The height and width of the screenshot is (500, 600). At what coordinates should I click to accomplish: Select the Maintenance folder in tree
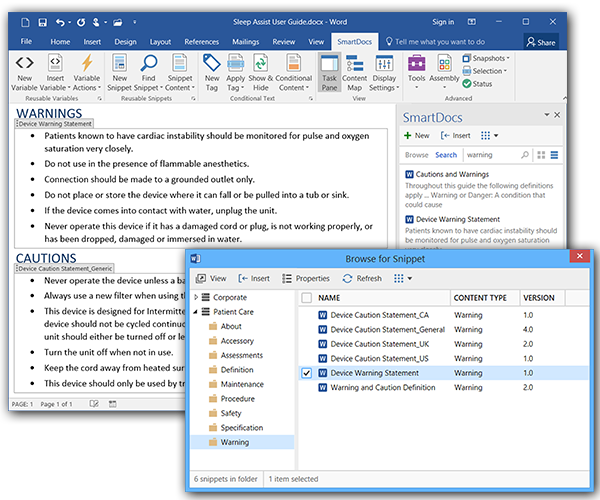coord(236,384)
